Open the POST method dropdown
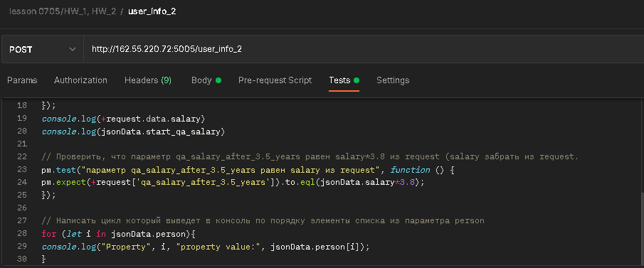644x268 pixels. [42, 49]
